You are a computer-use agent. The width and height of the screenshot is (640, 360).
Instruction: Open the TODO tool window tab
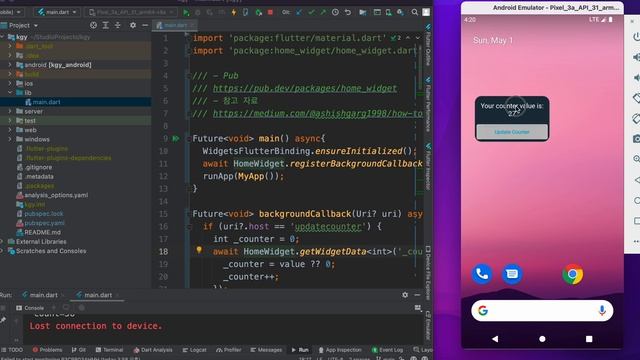click(x=12, y=350)
